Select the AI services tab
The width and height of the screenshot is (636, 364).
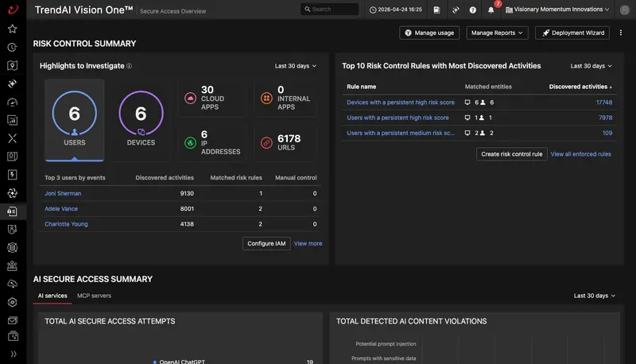click(x=52, y=296)
